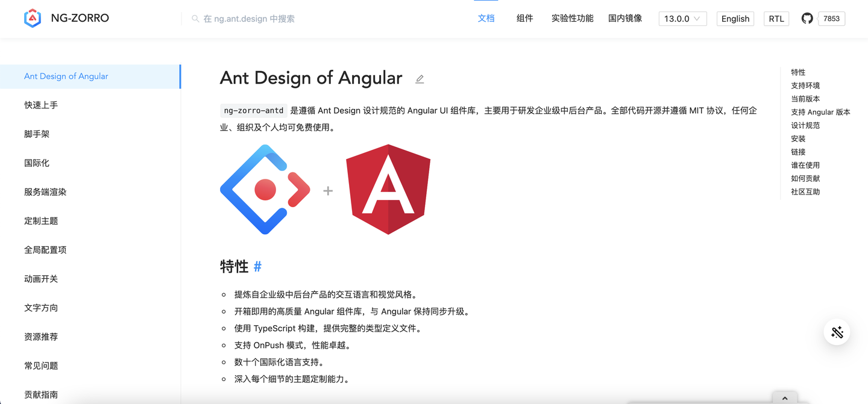Click the edit pencil icon beside the title

tap(420, 79)
